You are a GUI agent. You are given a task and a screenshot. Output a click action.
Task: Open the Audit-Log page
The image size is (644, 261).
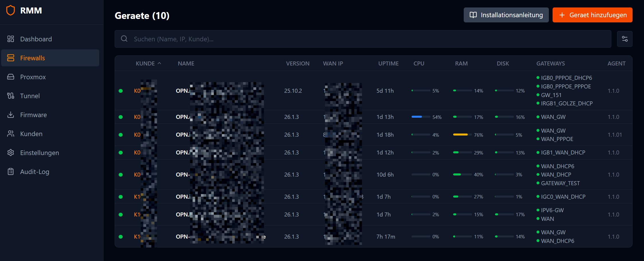pos(50,171)
